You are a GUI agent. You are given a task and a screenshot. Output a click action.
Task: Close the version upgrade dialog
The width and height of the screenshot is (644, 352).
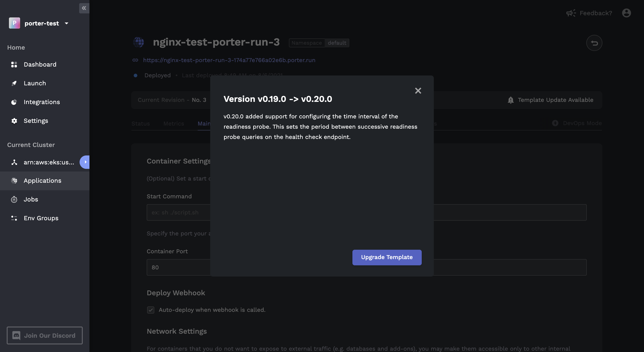[418, 91]
